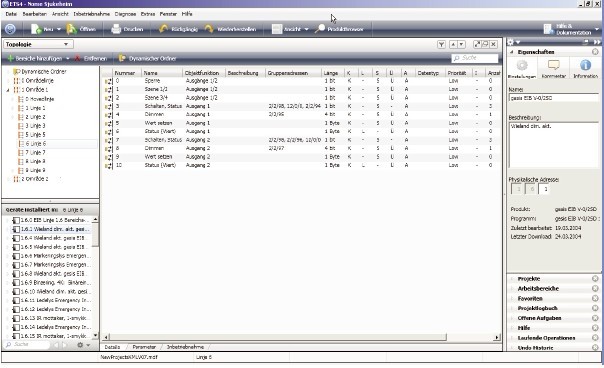Click the Suche field in Topologie toolbar
Image resolution: width=604 pixels, height=368 pixels.
click(x=475, y=58)
